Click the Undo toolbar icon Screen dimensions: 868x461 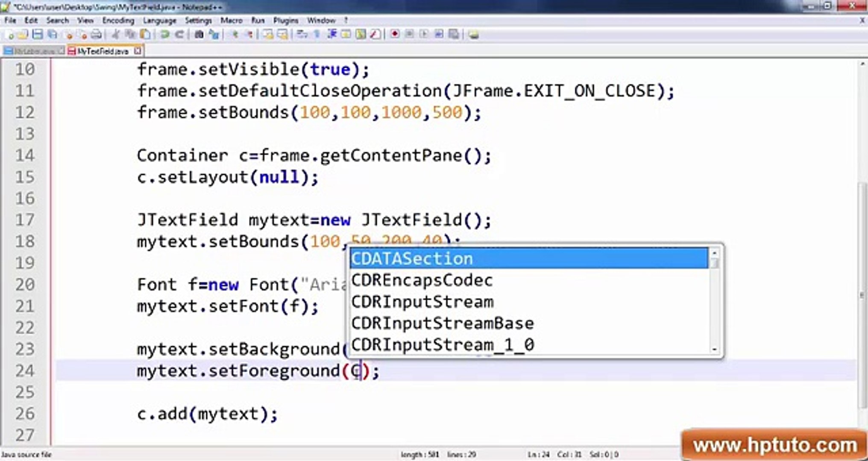(165, 35)
